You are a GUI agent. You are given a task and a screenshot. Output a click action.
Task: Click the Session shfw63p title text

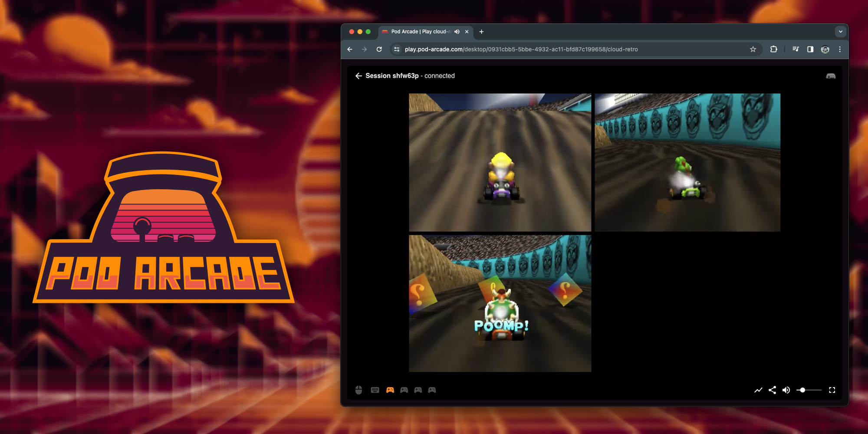(x=392, y=76)
